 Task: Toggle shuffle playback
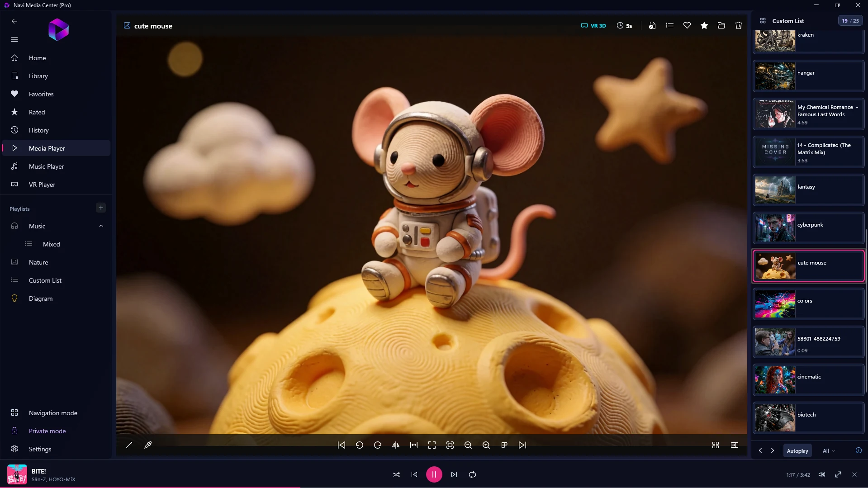pos(396,474)
